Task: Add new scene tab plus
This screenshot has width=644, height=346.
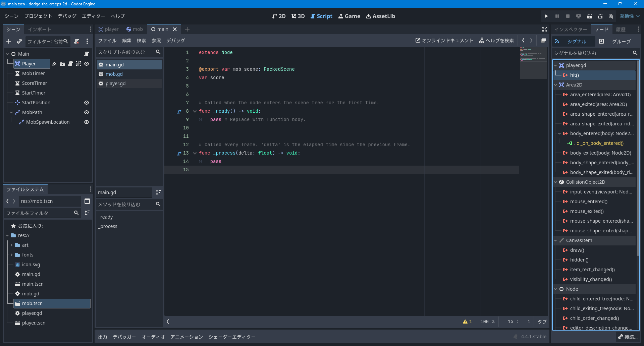Action: click(x=187, y=29)
